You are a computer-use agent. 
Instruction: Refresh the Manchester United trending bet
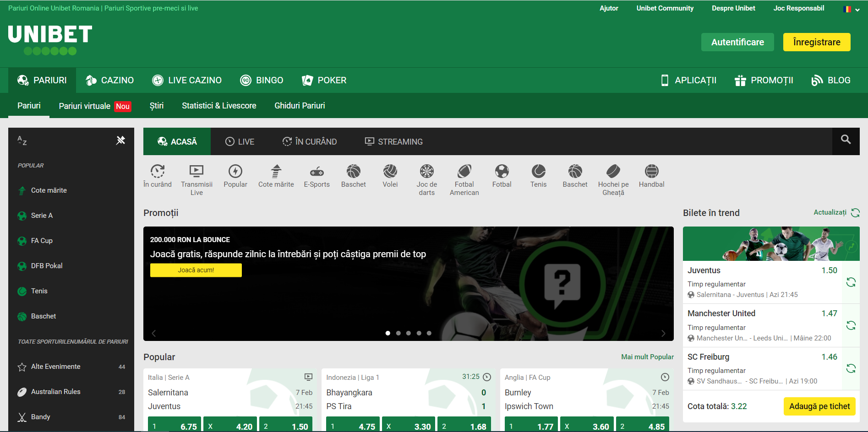click(x=851, y=325)
